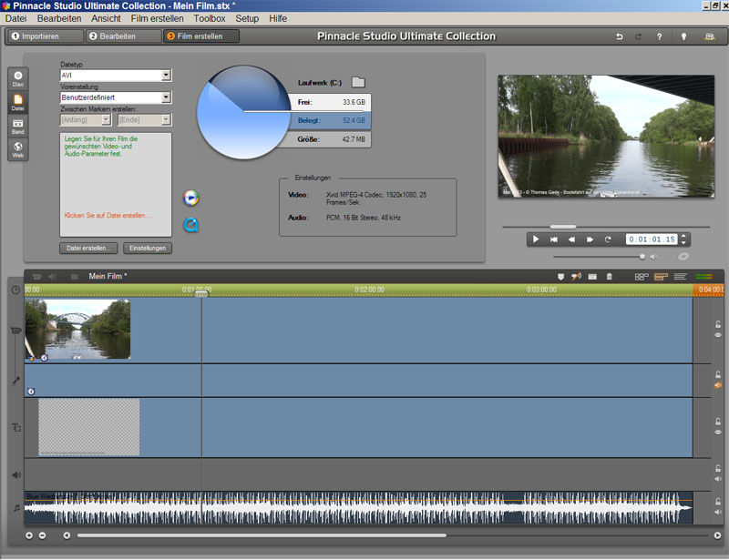The height and width of the screenshot is (560, 729).
Task: Switch to storyboard view icon
Action: click(642, 276)
